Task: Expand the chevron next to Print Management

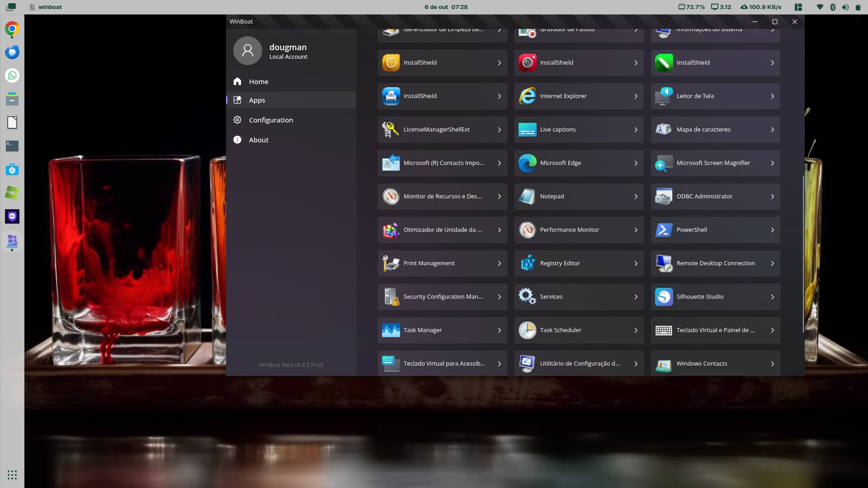Action: click(x=499, y=263)
